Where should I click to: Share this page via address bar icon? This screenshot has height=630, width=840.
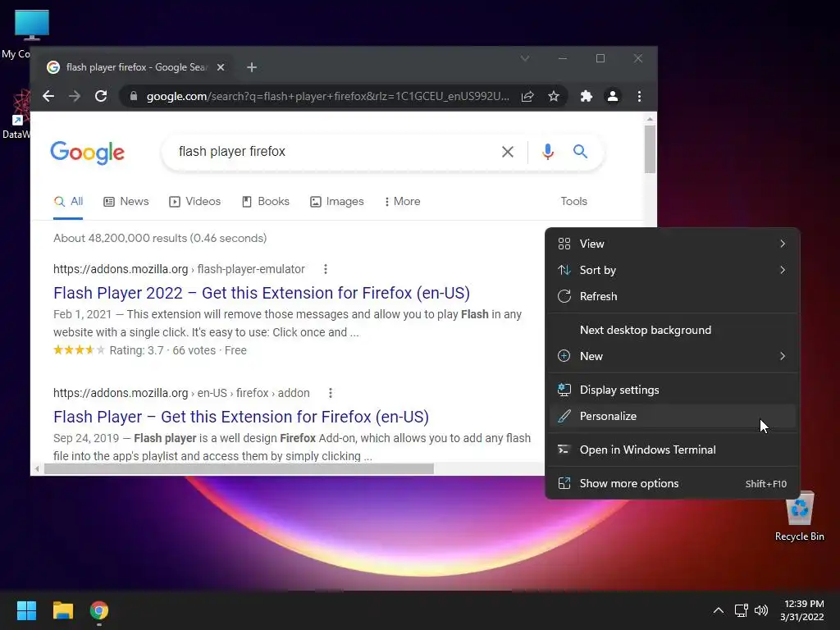527,97
